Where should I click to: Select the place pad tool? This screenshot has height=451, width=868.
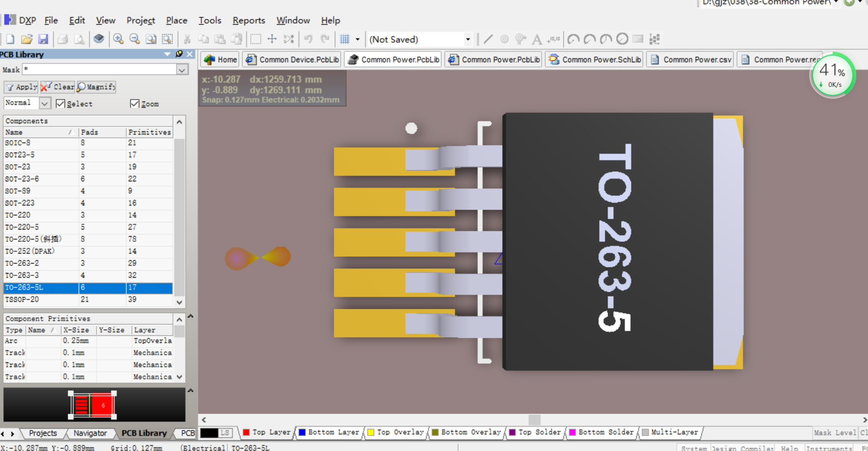[504, 39]
